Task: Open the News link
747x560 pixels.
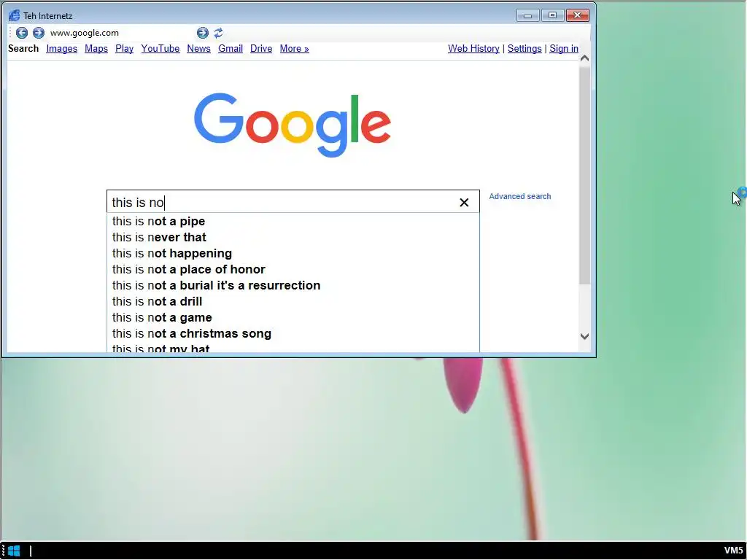Action: [198, 49]
